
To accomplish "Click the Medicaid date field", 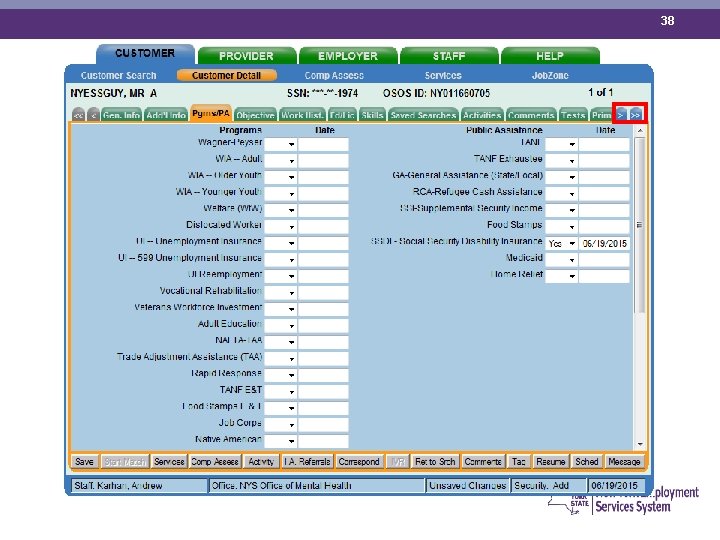I will click(x=604, y=259).
